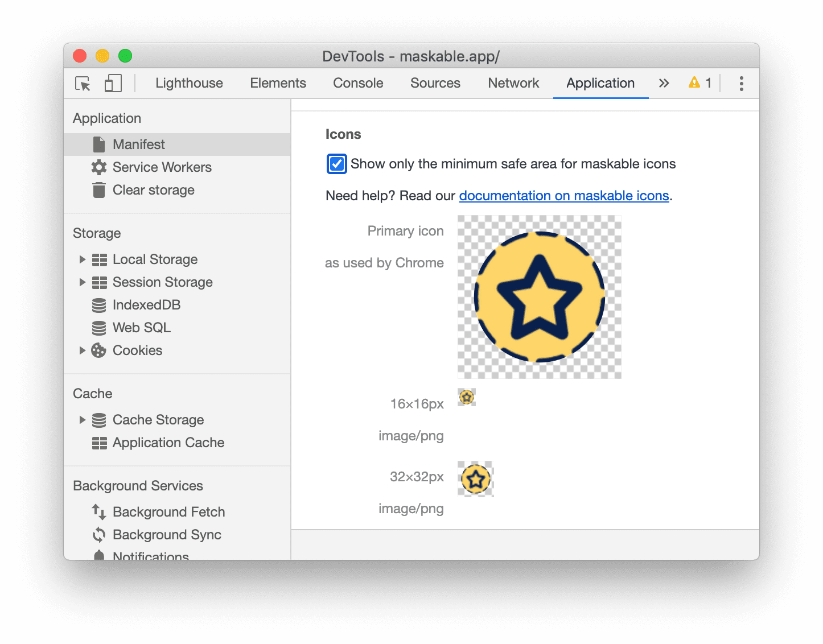Select the inspect element cursor icon
823x644 pixels.
[83, 83]
